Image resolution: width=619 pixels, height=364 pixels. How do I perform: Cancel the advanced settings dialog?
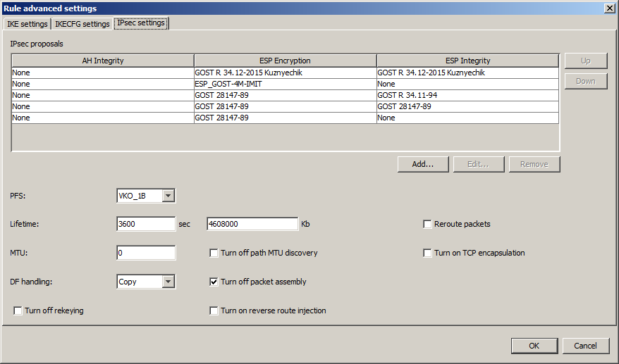(585, 346)
